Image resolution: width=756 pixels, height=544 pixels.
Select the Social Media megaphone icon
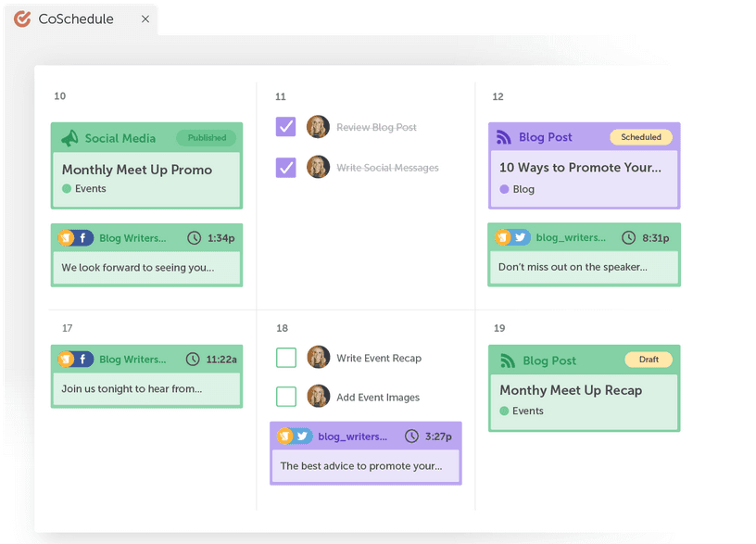coord(72,136)
